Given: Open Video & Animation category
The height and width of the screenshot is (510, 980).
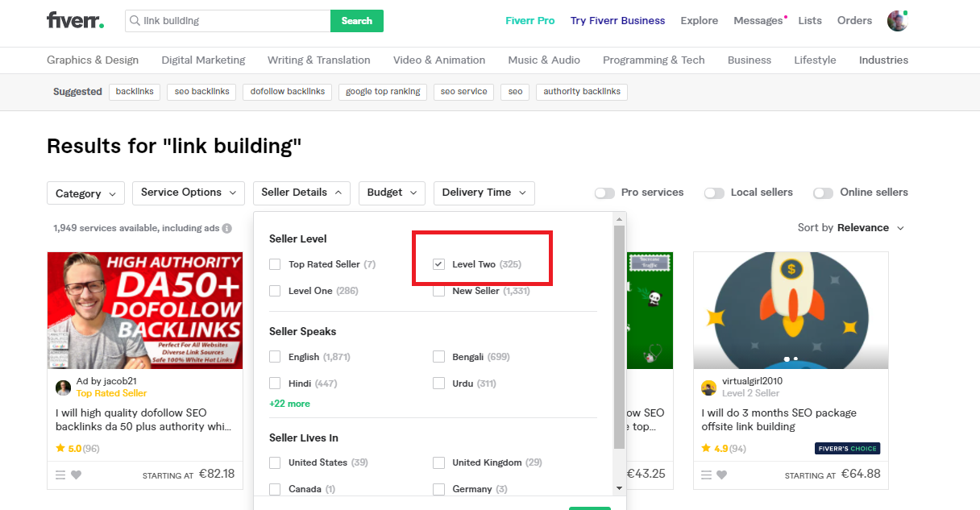Looking at the screenshot, I should (x=439, y=60).
